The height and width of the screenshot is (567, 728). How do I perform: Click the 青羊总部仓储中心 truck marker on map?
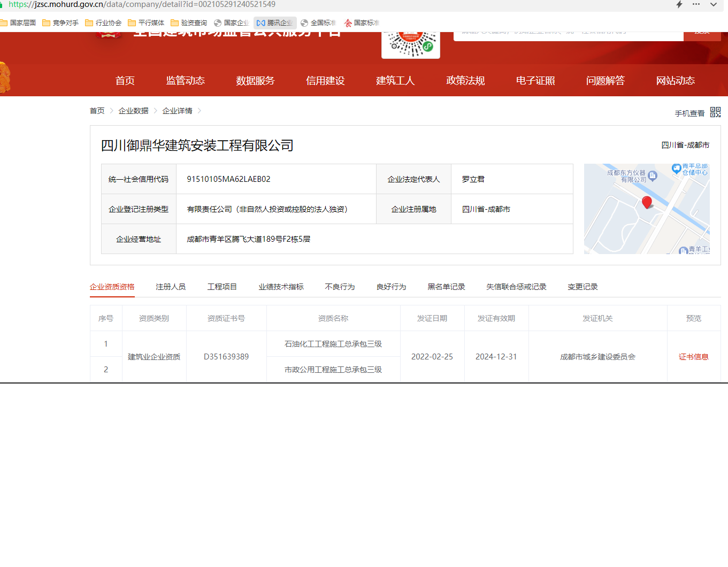pyautogui.click(x=677, y=168)
